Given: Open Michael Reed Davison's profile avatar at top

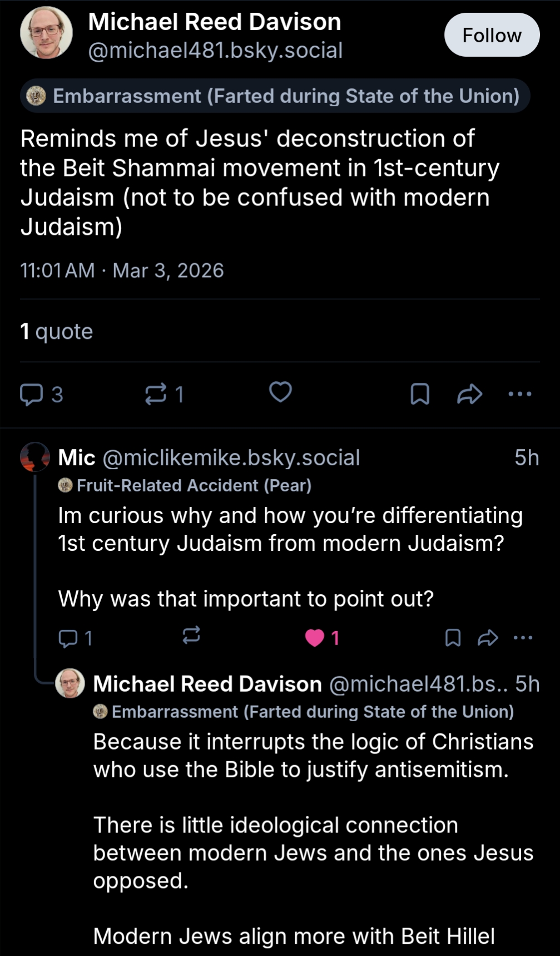Looking at the screenshot, I should pyautogui.click(x=47, y=33).
